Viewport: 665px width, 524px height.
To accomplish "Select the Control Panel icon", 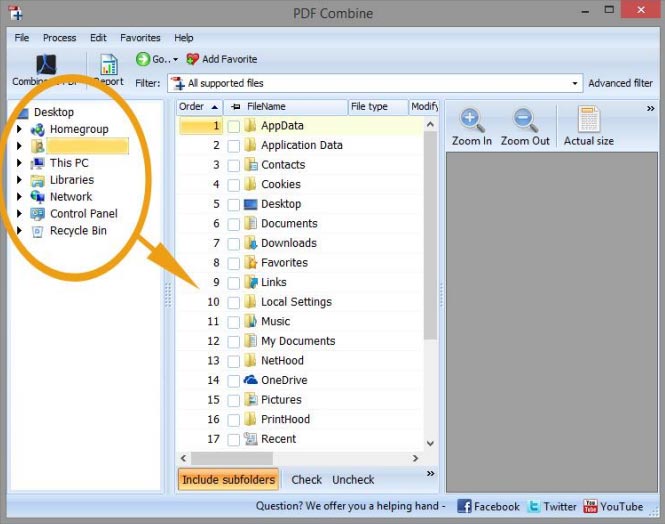I will click(37, 214).
